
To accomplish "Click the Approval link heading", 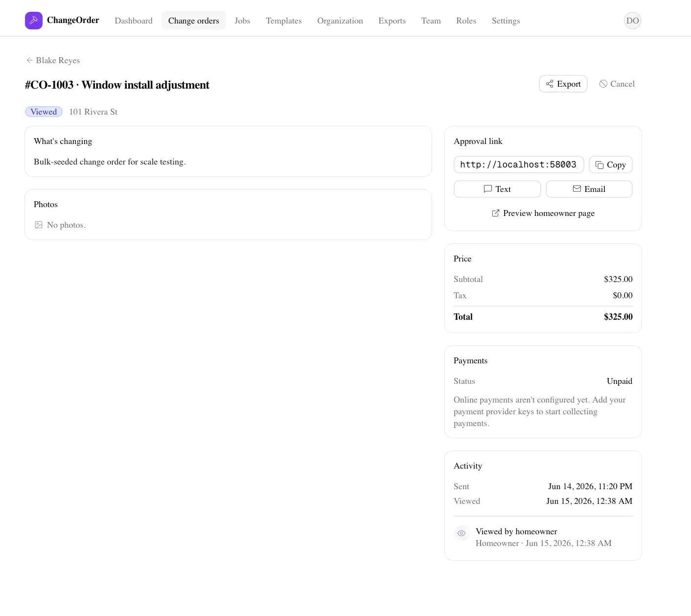I will [478, 141].
